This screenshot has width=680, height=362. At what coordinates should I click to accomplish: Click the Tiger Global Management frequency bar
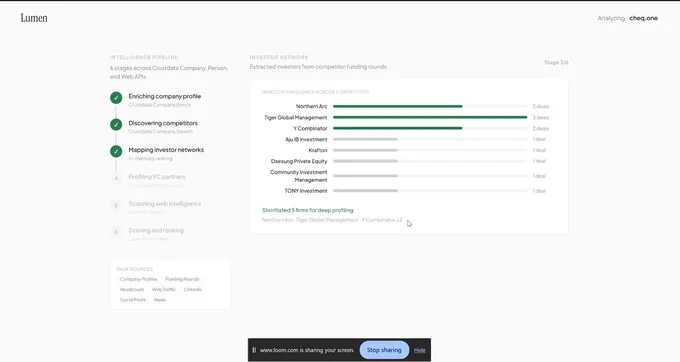tap(430, 117)
